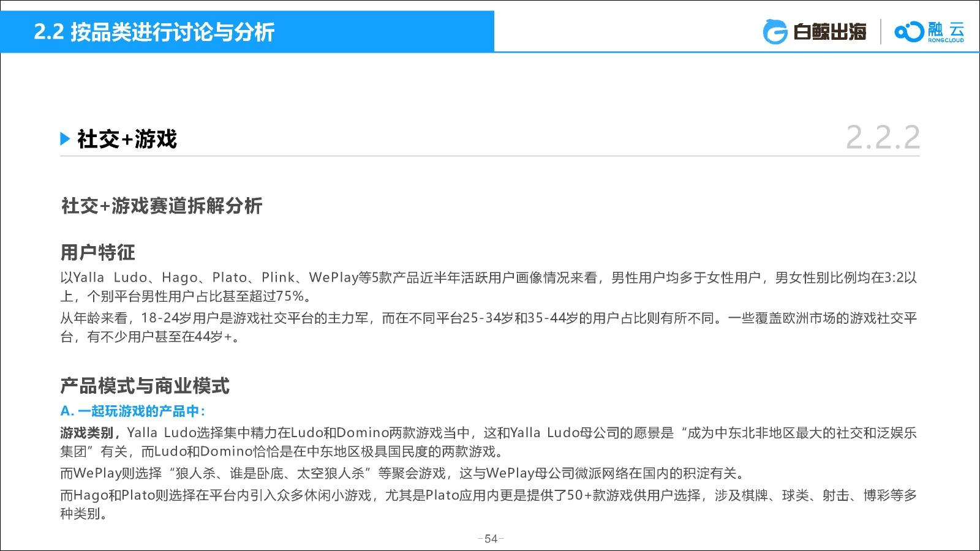Click the "产品模式与商业模式" heading
This screenshot has height=551, width=980.
pyautogui.click(x=145, y=386)
